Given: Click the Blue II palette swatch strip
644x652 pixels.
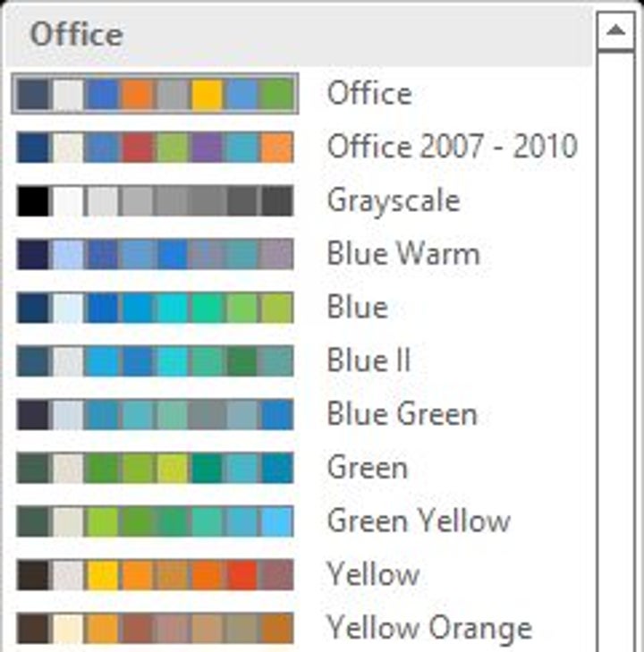Looking at the screenshot, I should [155, 361].
